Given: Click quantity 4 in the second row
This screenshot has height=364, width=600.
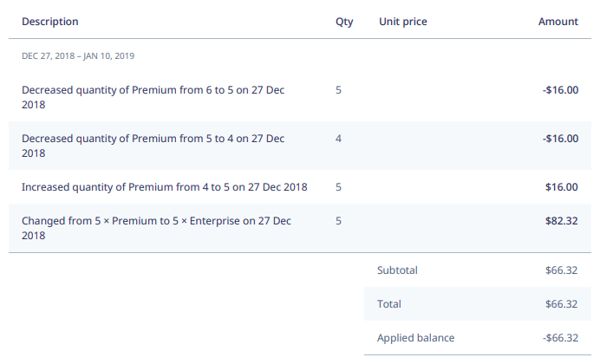Looking at the screenshot, I should click(338, 139).
